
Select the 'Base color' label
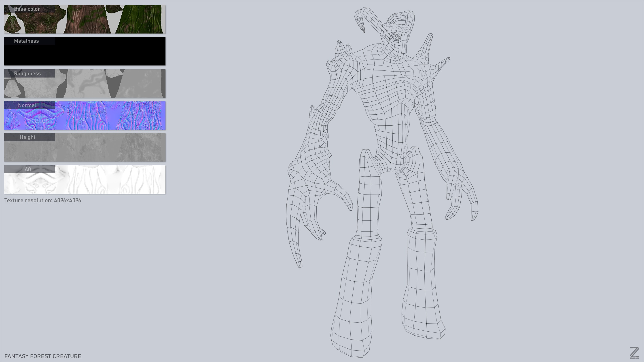pyautogui.click(x=27, y=9)
